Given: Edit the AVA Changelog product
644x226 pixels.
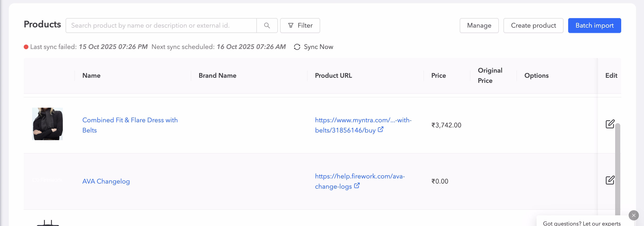Looking at the screenshot, I should click(x=610, y=180).
